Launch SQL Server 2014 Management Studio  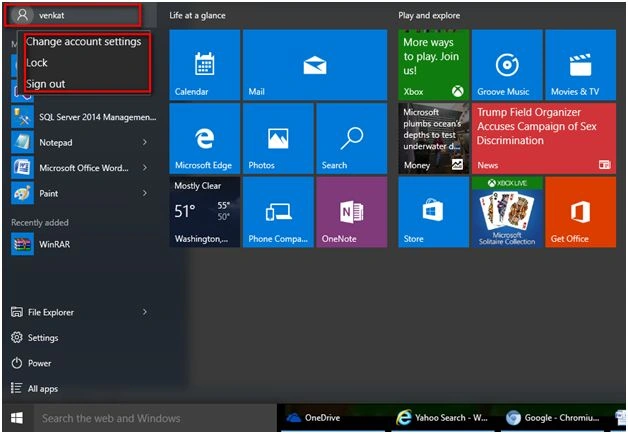coord(84,117)
